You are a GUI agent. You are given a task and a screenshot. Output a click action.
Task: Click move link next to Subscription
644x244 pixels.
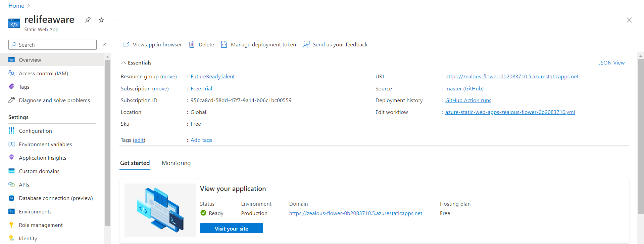click(160, 89)
